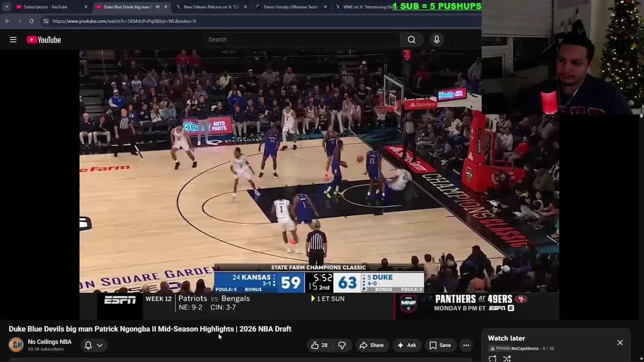Click the address bar URL
Screen dimensions: 644x362
[124, 21]
